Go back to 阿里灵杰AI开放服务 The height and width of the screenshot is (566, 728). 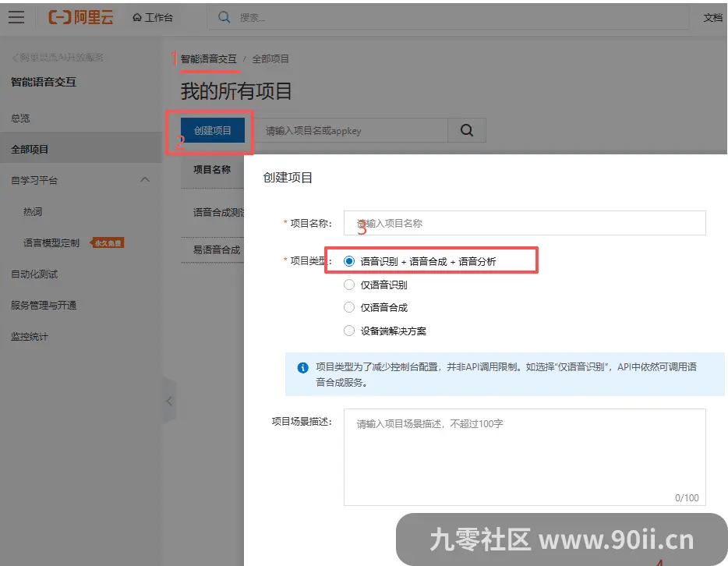pyautogui.click(x=57, y=57)
